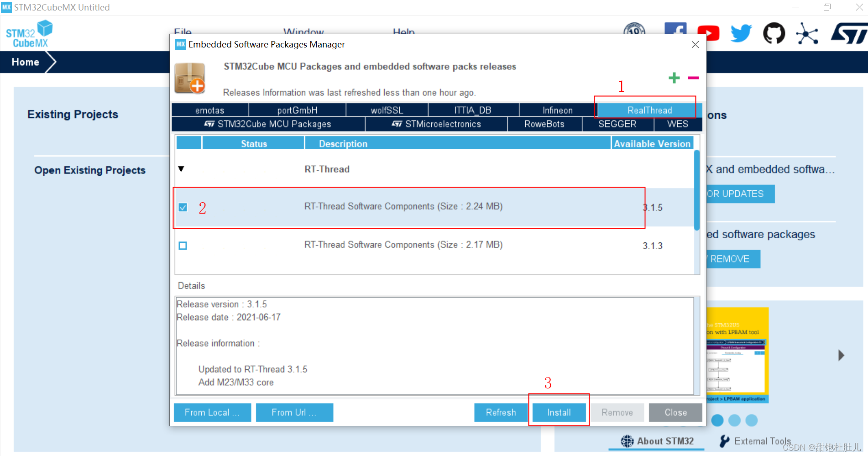Switch to the wolfSSL tab
Viewport: 868px width, 456px height.
tap(387, 110)
